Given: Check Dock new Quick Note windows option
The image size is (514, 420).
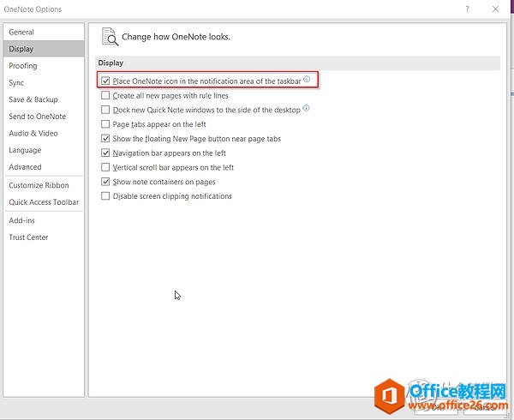Looking at the screenshot, I should 105,110.
